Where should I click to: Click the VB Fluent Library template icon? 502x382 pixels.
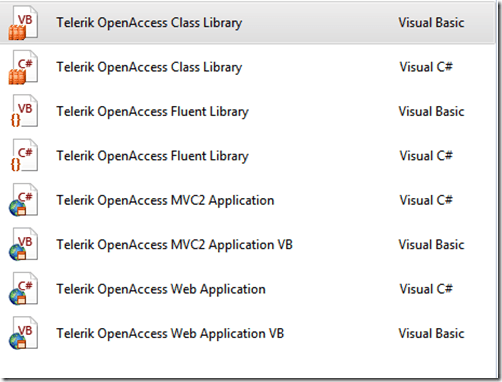point(24,111)
